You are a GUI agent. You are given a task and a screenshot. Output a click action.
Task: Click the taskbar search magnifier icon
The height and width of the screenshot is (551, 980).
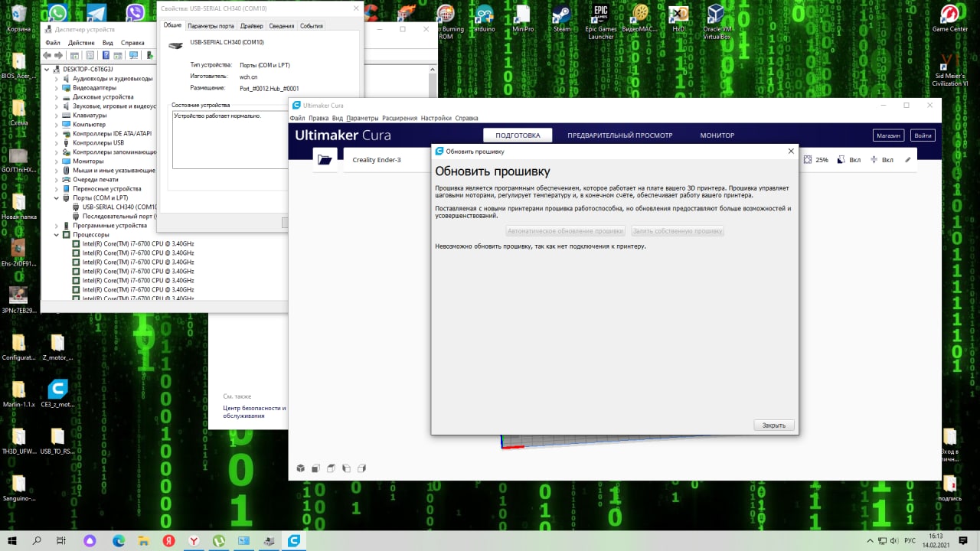coord(37,540)
